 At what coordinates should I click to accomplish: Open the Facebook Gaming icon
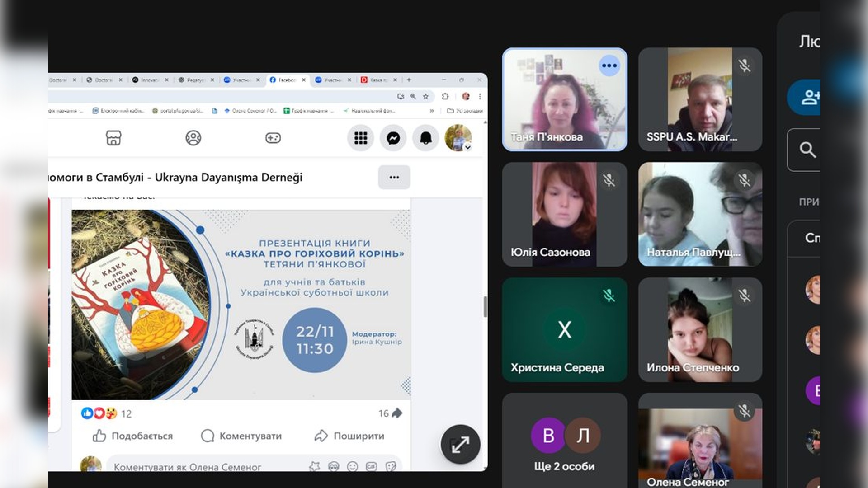click(273, 138)
